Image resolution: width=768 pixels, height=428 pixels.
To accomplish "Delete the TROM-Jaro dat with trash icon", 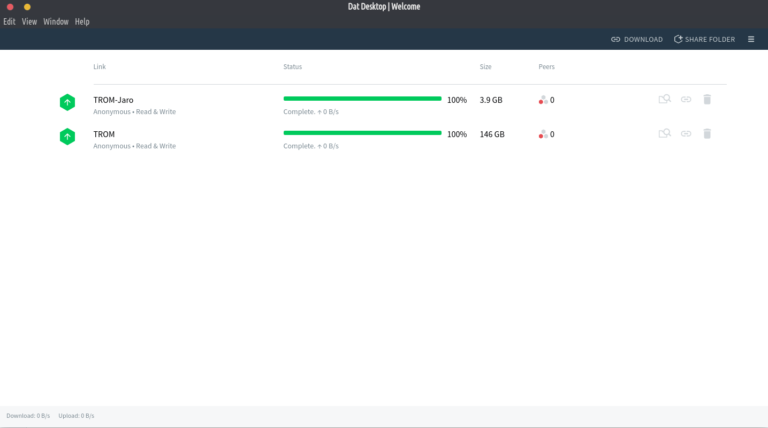I will pos(707,100).
